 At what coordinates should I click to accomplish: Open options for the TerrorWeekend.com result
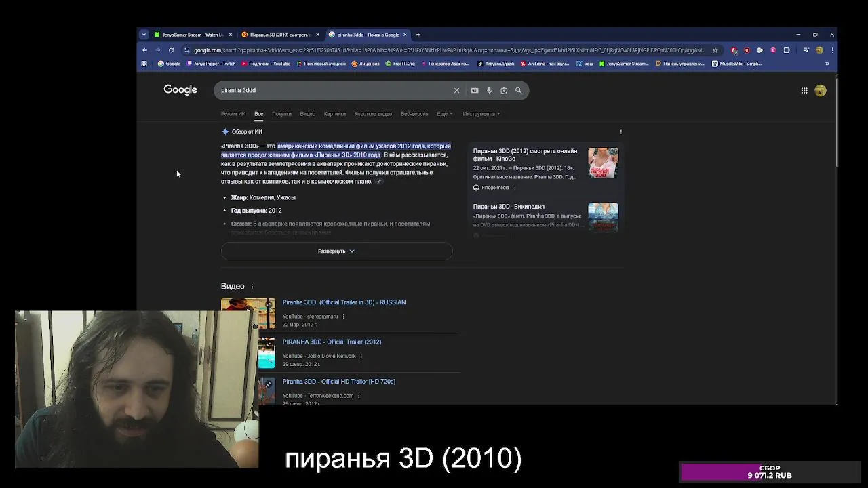(x=359, y=396)
